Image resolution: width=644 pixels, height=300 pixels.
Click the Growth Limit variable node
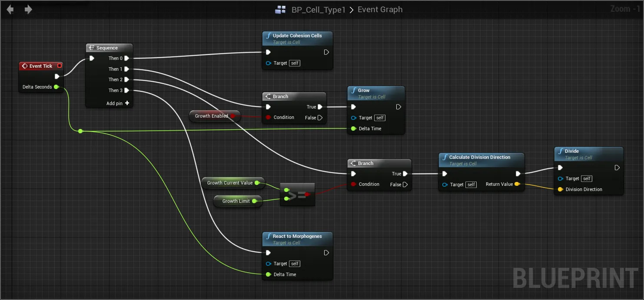coord(236,201)
